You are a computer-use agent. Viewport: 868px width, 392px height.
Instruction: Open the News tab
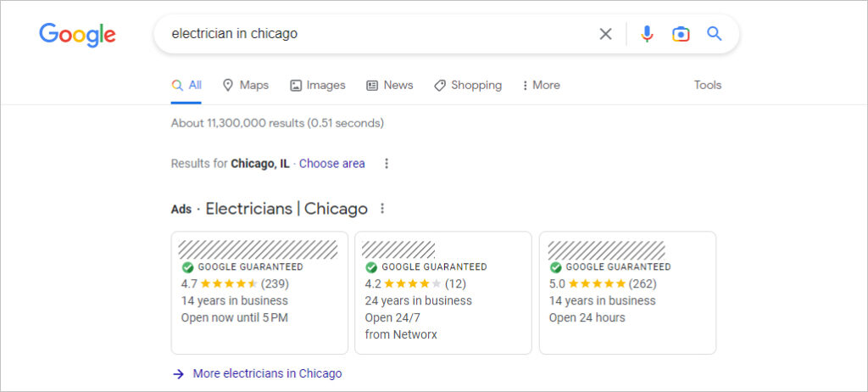(390, 85)
